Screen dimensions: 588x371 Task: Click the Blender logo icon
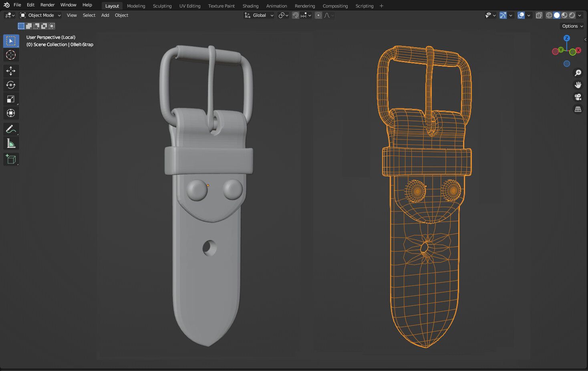(6, 5)
